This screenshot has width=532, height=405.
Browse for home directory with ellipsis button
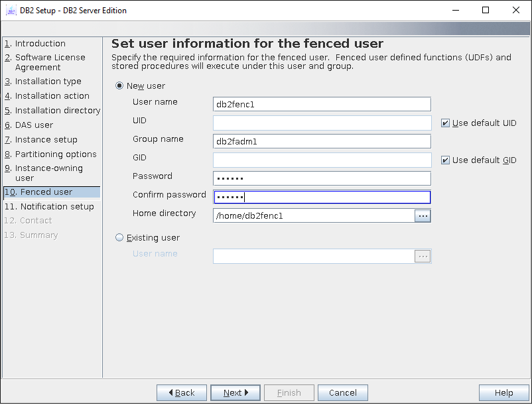pos(423,216)
